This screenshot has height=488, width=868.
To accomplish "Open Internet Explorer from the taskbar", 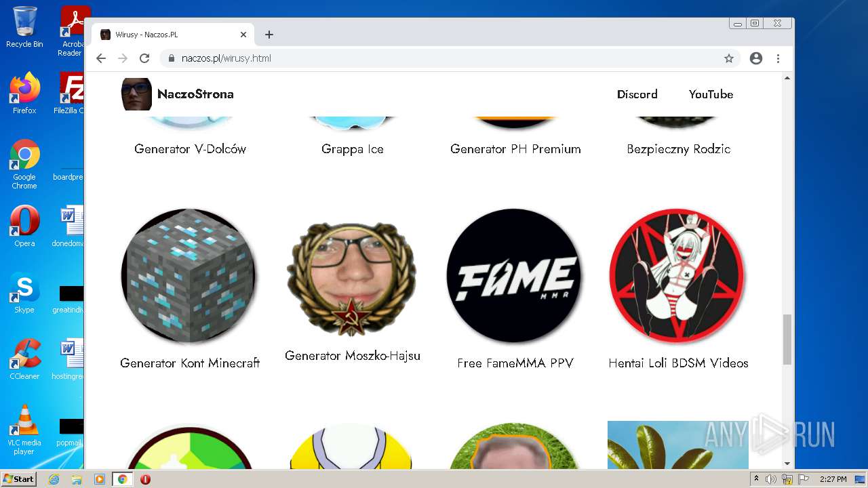I will point(54,479).
